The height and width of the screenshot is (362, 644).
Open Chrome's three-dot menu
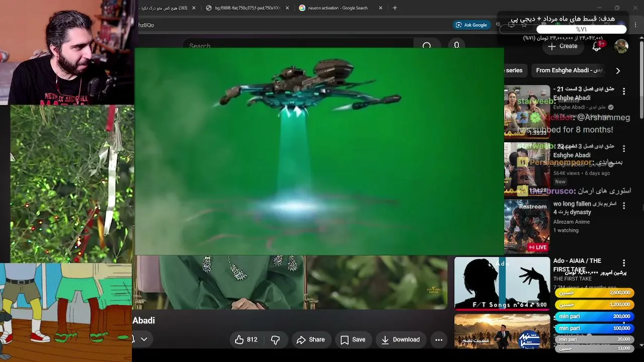coord(635,25)
